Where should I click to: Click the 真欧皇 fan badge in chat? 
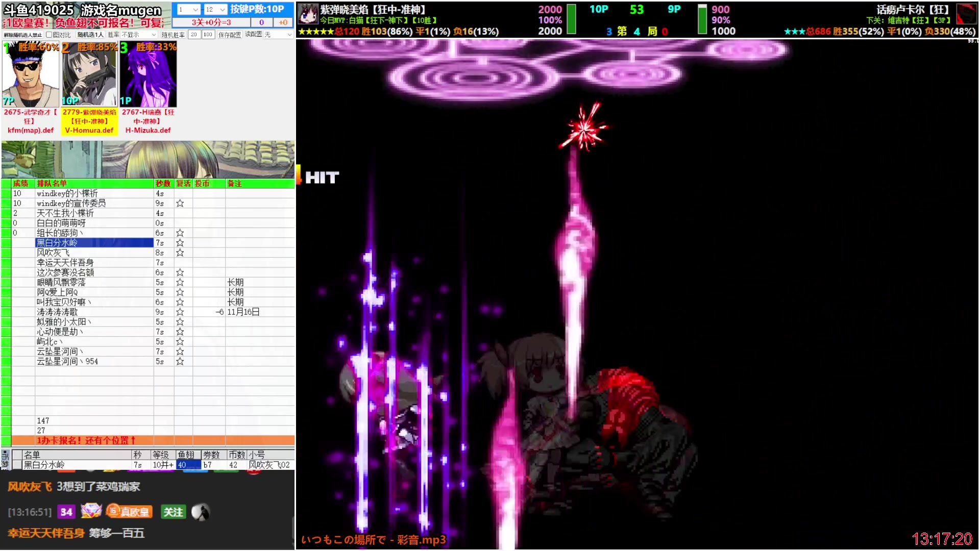pyautogui.click(x=129, y=512)
